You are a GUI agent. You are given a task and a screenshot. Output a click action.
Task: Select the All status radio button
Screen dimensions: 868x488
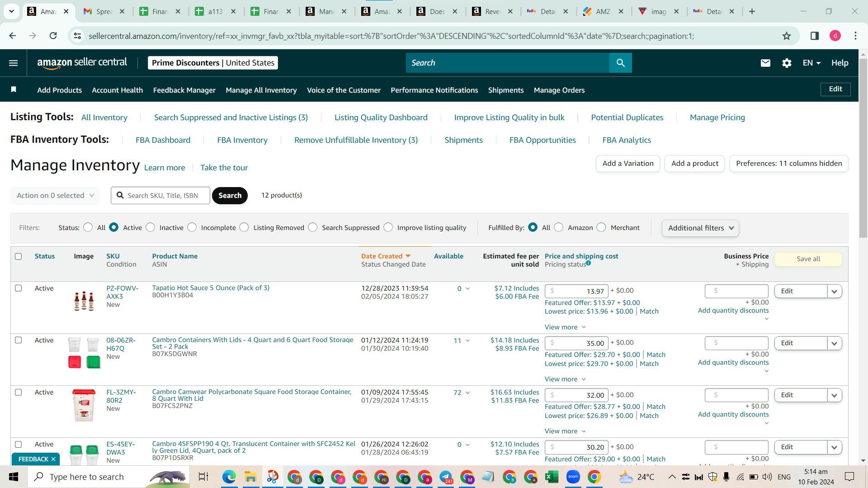[88, 227]
